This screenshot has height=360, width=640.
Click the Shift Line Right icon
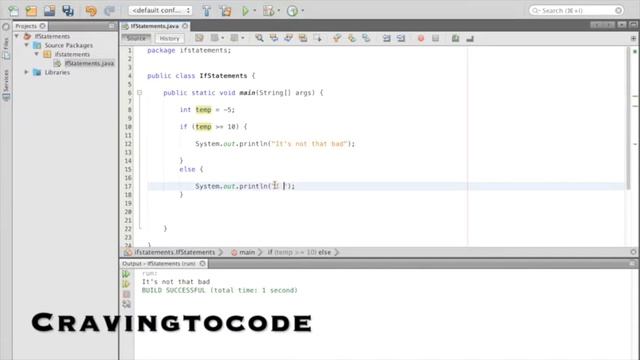click(401, 38)
